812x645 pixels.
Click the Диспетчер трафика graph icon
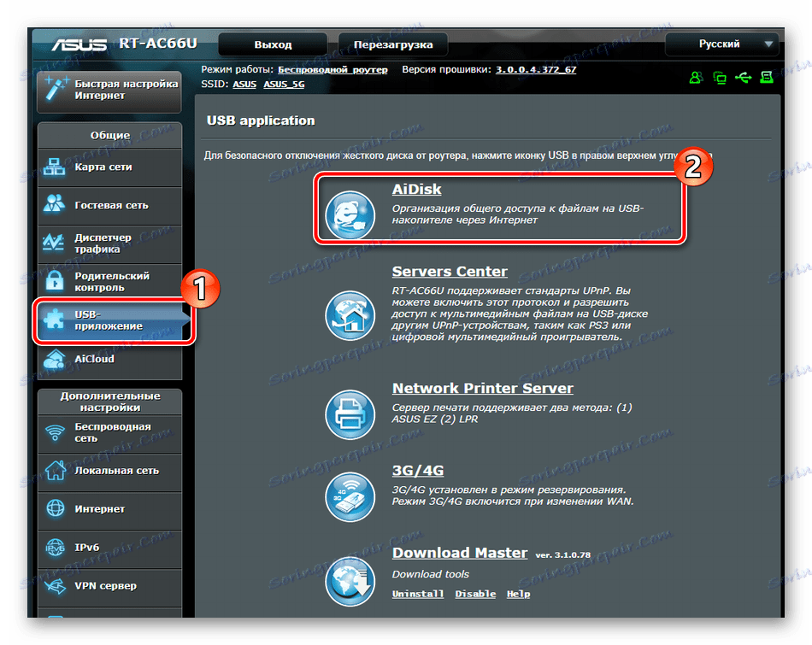coord(54,243)
